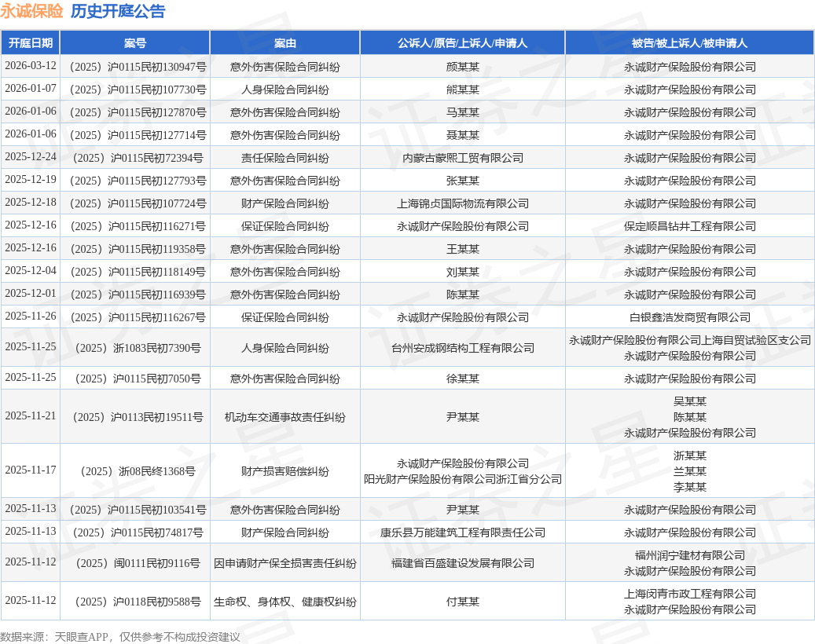Click plaintiff 内蒙古蒙熙工贸有限公司
Viewport: 815px width, 644px height.
[x=463, y=159]
